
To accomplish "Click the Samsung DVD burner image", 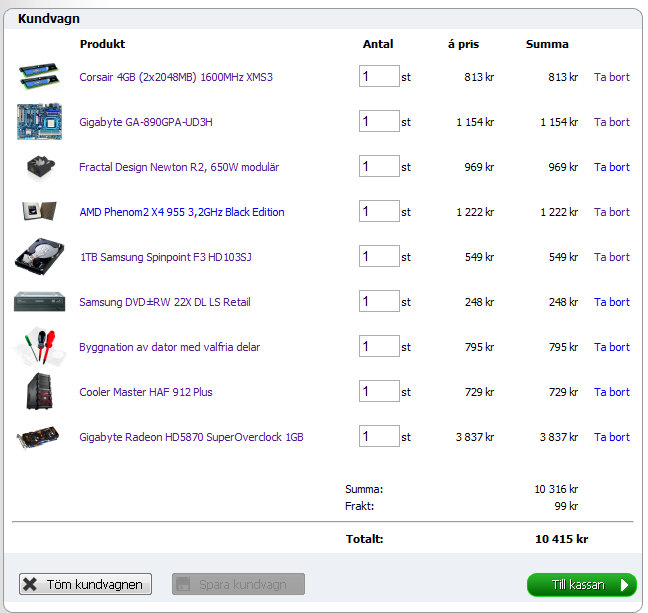I will coord(39,302).
